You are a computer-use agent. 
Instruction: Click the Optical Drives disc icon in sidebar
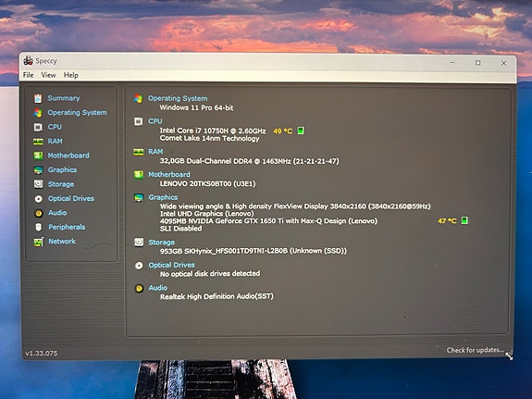[39, 199]
